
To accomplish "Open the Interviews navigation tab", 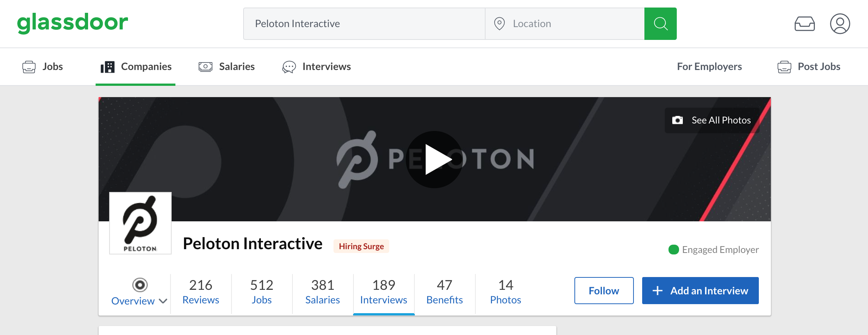I will coord(316,67).
